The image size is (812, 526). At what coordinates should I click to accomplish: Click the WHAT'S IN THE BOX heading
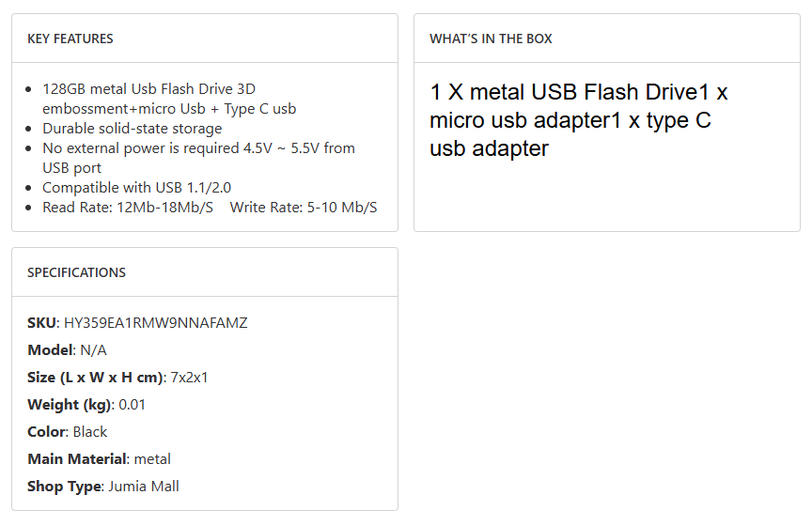point(491,39)
